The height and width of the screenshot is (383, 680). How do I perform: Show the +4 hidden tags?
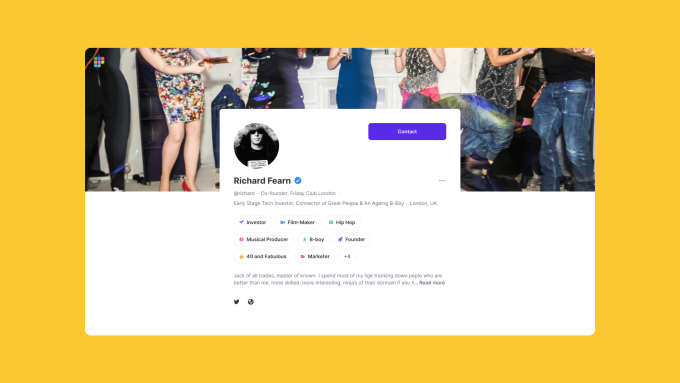coord(347,256)
